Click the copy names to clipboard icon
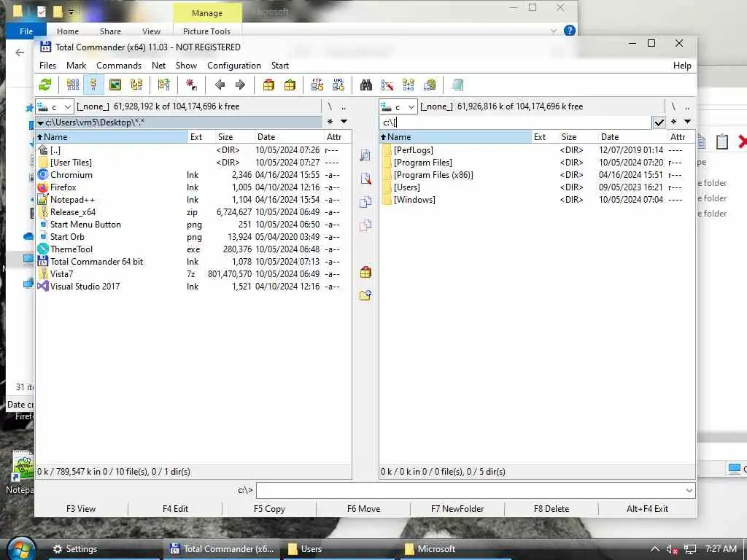The image size is (747, 560). point(430,85)
